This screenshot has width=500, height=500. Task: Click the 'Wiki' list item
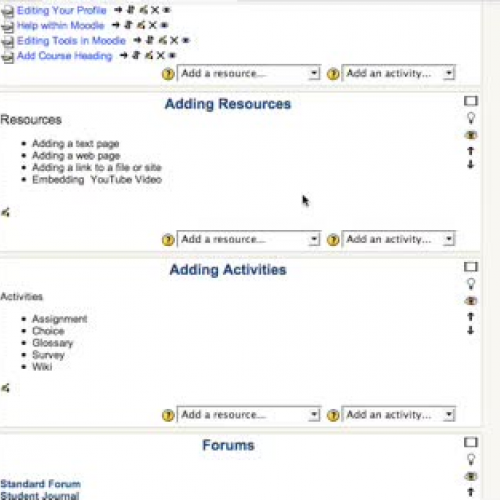click(x=42, y=367)
